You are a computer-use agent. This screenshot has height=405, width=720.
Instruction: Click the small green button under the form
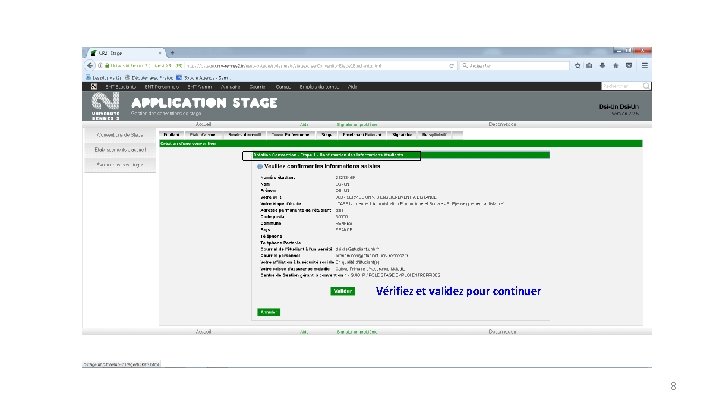[268, 312]
